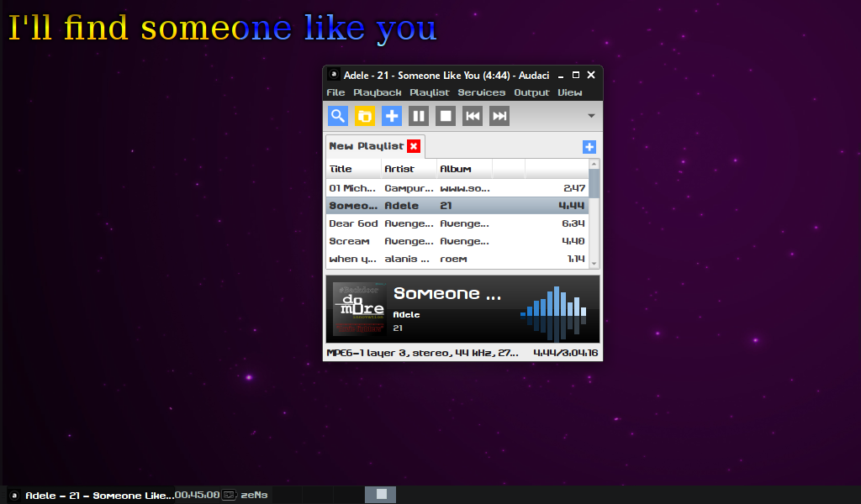Sort playlist by Artist column header
Screen dimensions: 861x504
pyautogui.click(x=409, y=169)
